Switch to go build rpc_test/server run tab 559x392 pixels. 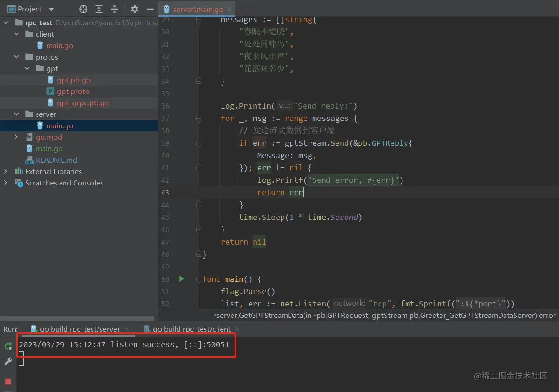(80, 329)
